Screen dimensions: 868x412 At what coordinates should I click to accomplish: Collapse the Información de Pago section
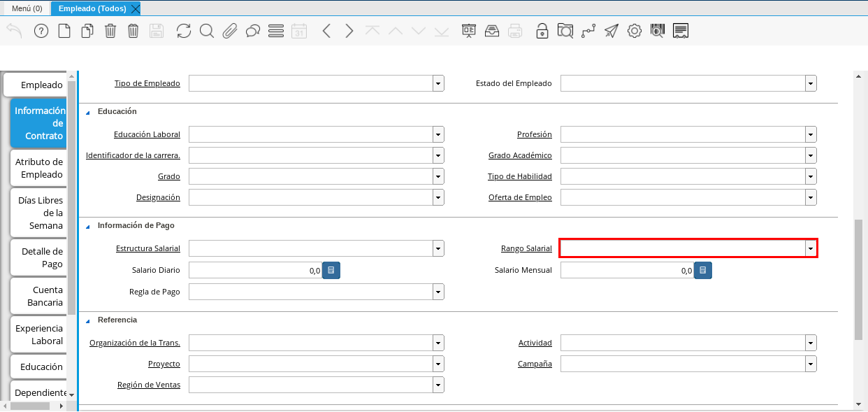(88, 226)
